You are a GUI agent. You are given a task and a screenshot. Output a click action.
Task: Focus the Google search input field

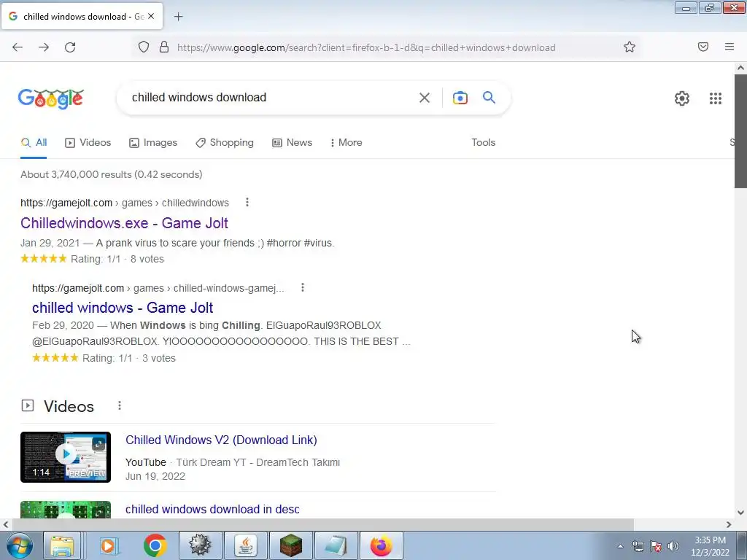(x=267, y=98)
